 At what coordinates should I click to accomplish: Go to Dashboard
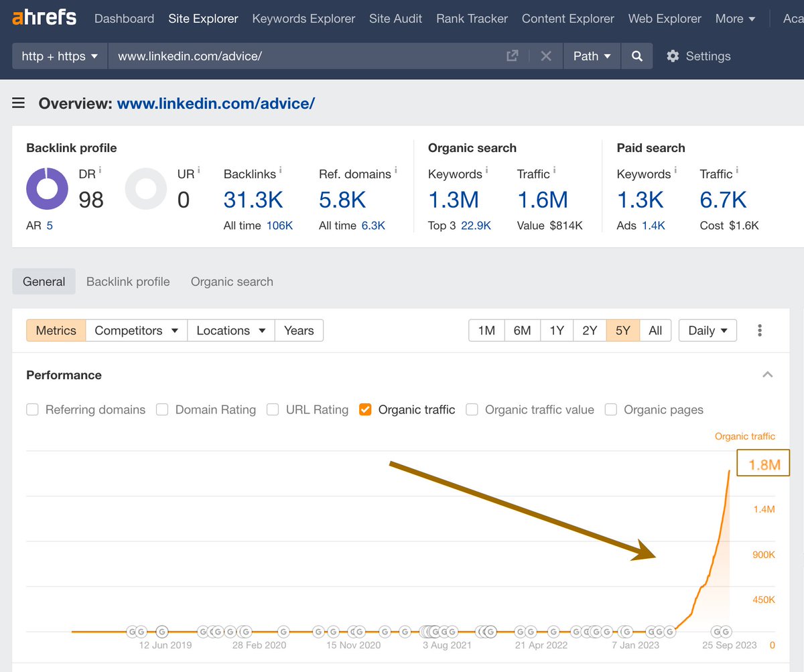[124, 19]
